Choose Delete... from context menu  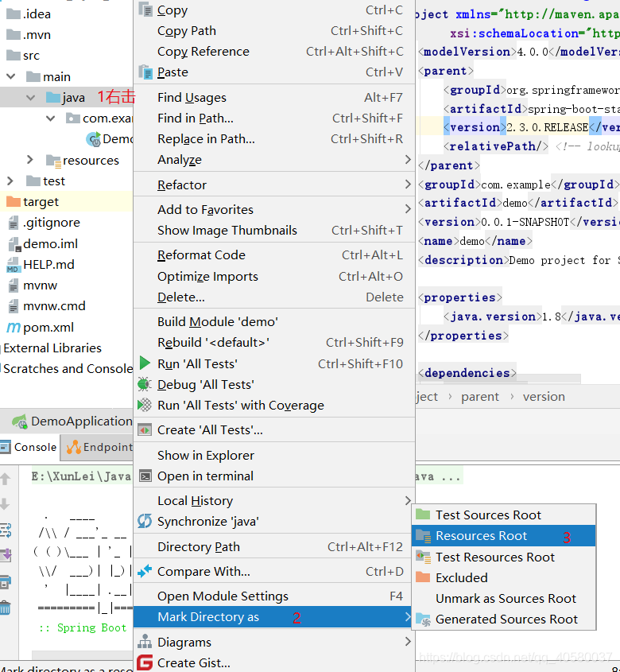pyautogui.click(x=274, y=297)
